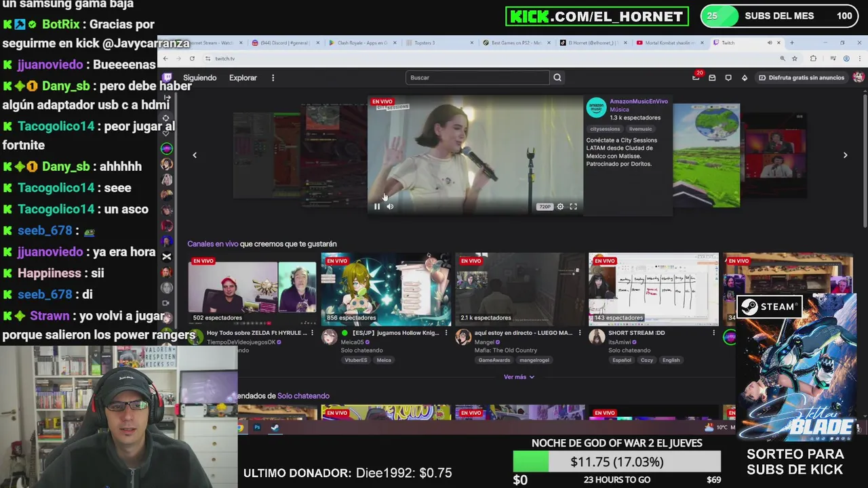Open options menu for the Hollow Knight stream

pos(446,333)
